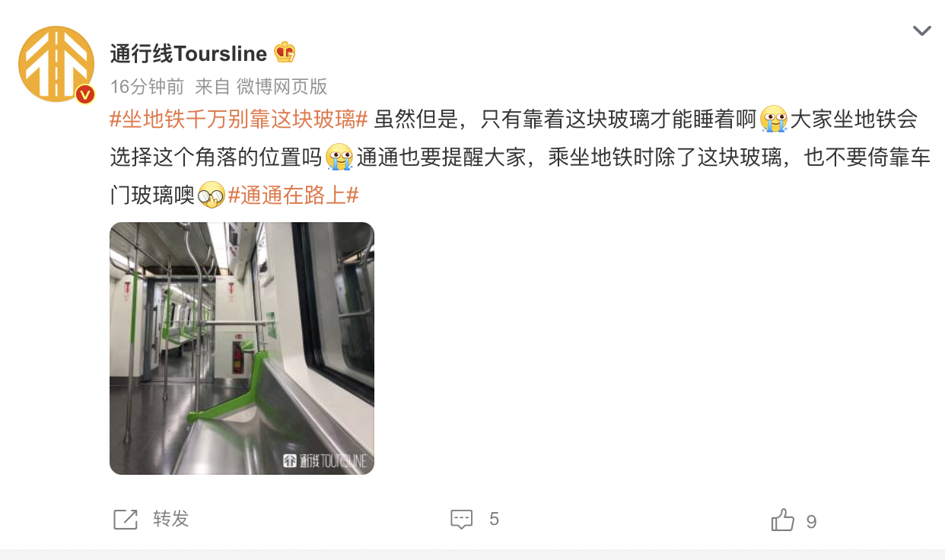Open the 16分钟前 timestamp link
This screenshot has width=945, height=560.
(147, 87)
